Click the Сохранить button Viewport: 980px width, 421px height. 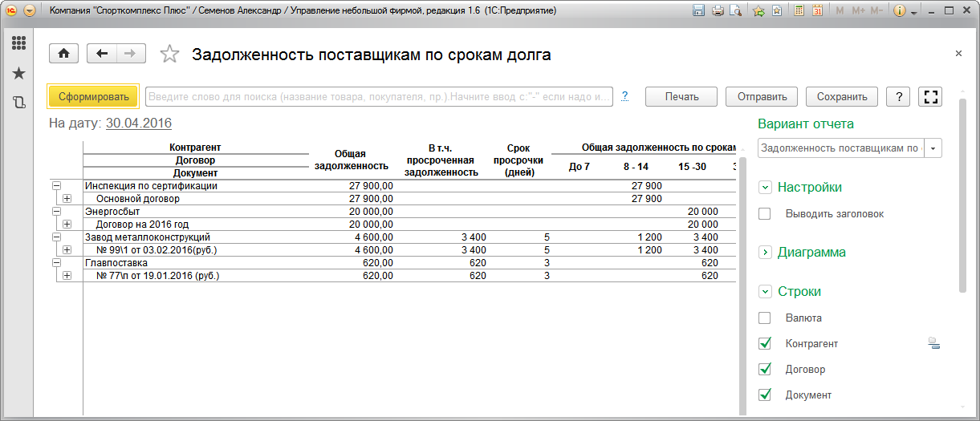pos(842,96)
